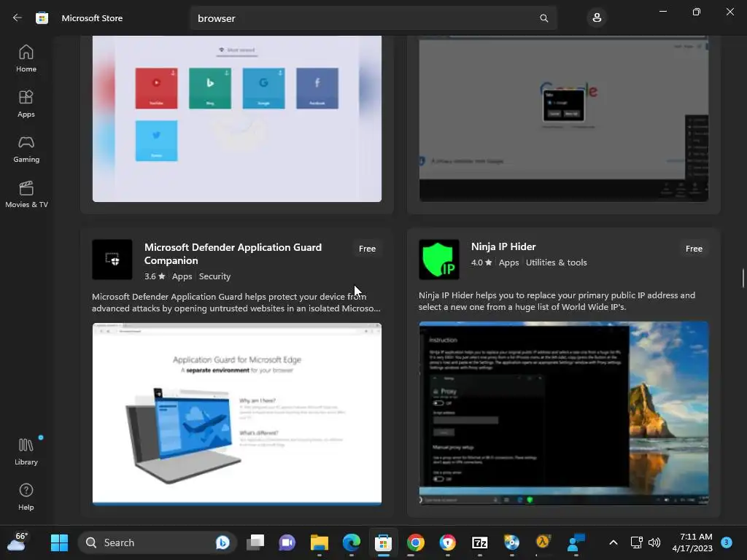747x560 pixels.
Task: Open File Explorer from the taskbar
Action: click(x=320, y=542)
